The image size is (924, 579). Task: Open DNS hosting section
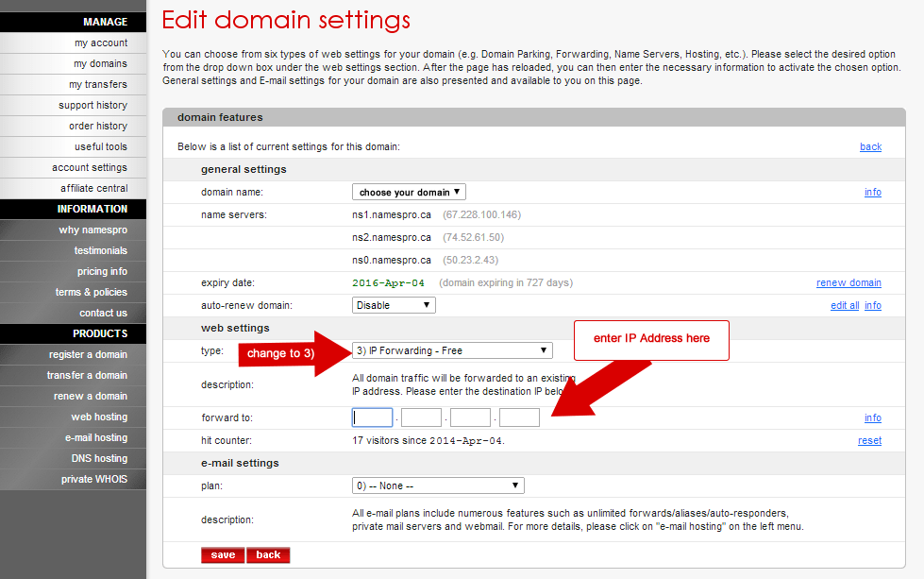[x=104, y=458]
